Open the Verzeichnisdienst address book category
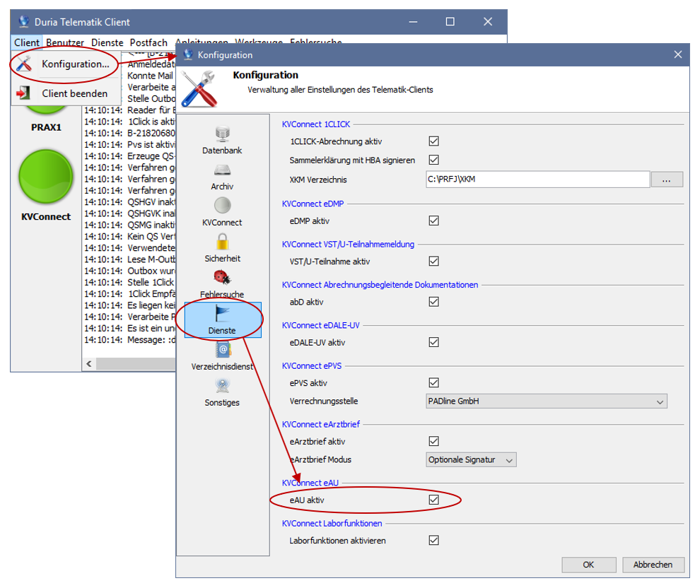Screen dimensions: 700x588 [x=222, y=356]
